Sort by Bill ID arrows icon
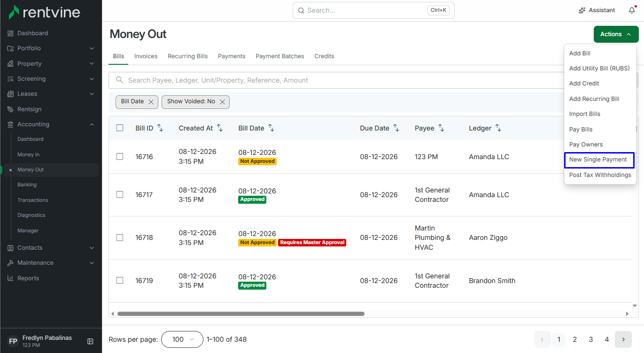The image size is (644, 353). tap(160, 128)
